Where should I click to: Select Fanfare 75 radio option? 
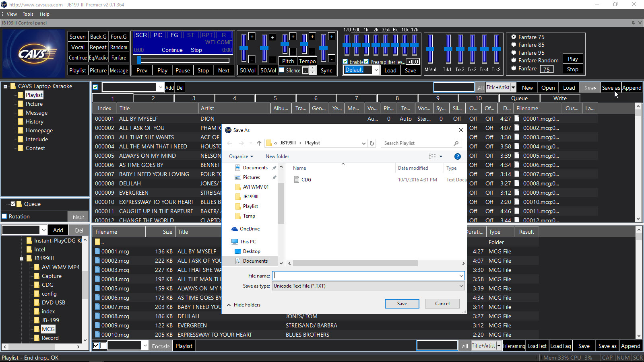point(514,37)
